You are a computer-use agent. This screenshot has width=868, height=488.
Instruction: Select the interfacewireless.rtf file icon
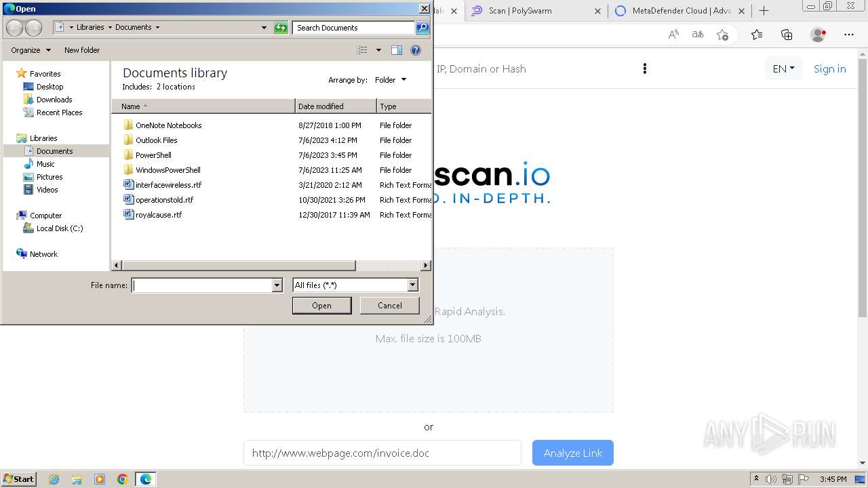[x=129, y=185]
